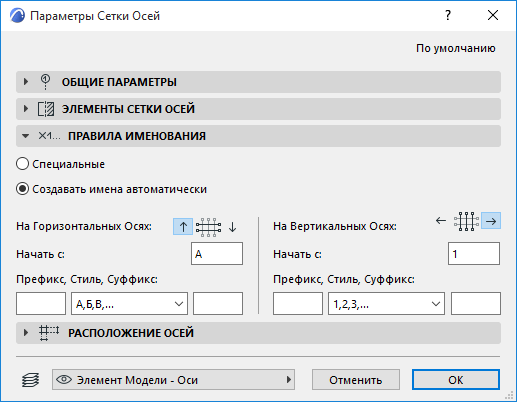Open the А,Б,В,... style dropdown
Image resolution: width=517 pixels, height=402 pixels.
[129, 304]
